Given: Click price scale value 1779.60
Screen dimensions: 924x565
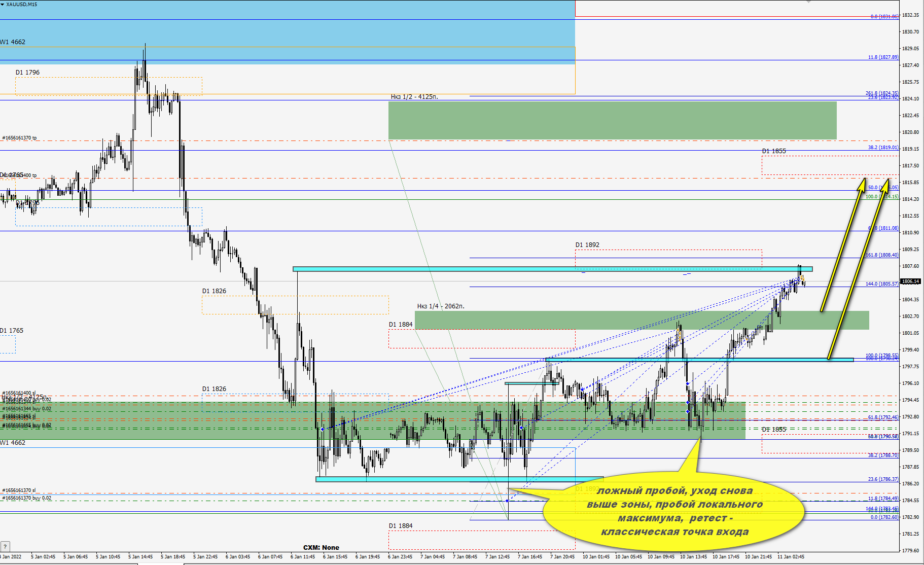Looking at the screenshot, I should (910, 551).
